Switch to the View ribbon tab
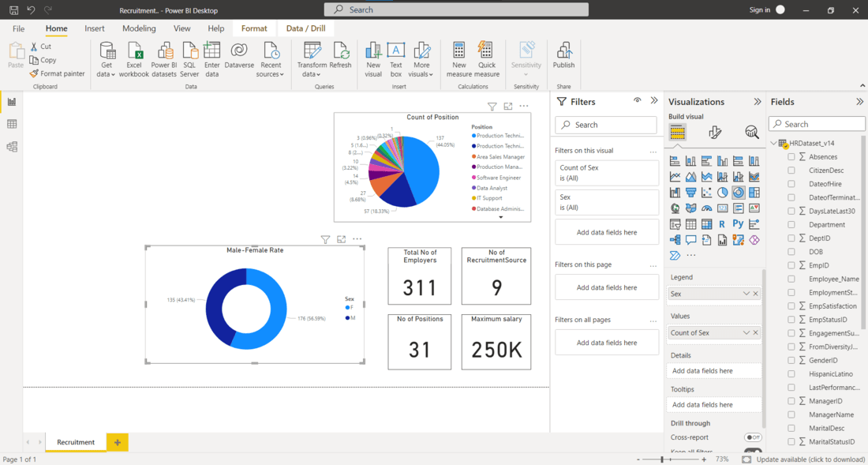The width and height of the screenshot is (868, 465). pyautogui.click(x=182, y=28)
